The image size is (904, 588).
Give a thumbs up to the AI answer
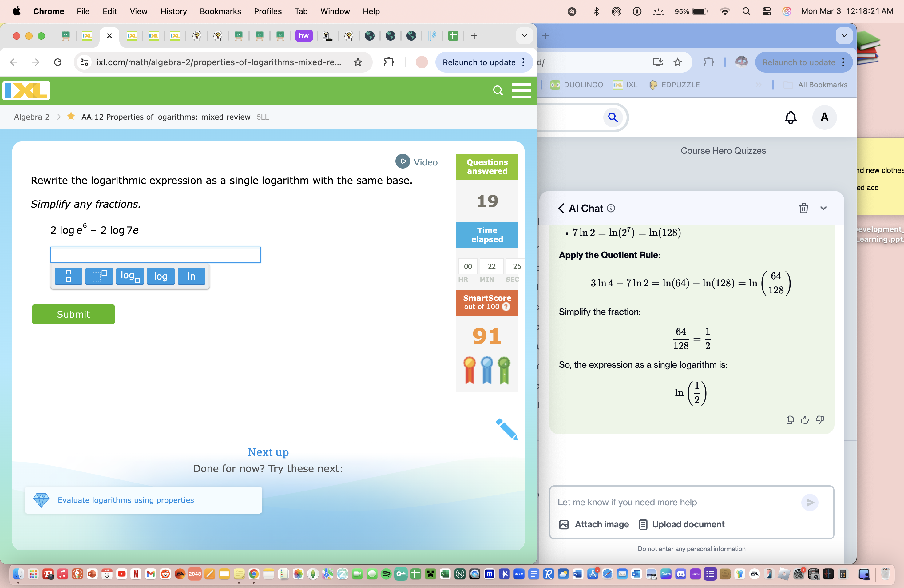pos(805,420)
